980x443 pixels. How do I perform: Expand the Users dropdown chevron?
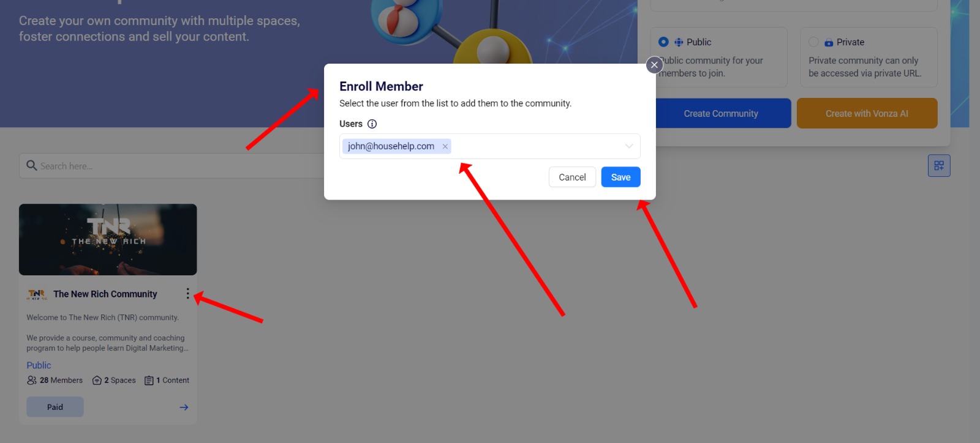[629, 146]
